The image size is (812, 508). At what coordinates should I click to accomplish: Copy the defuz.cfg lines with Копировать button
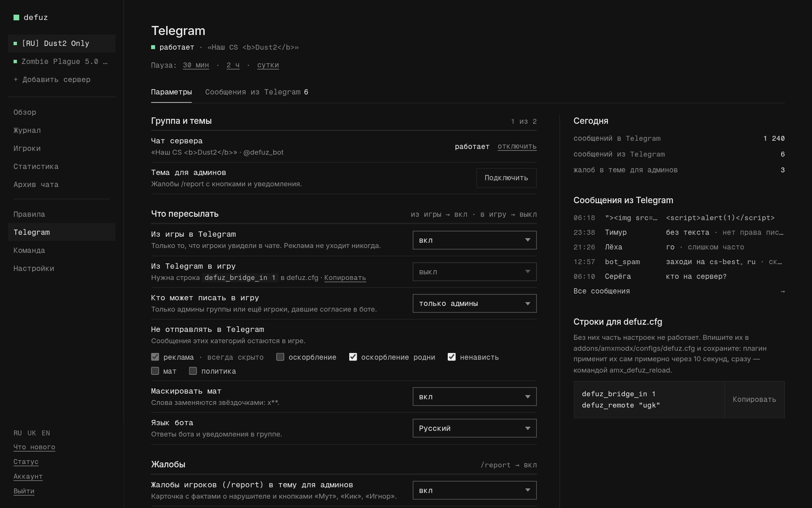point(754,400)
